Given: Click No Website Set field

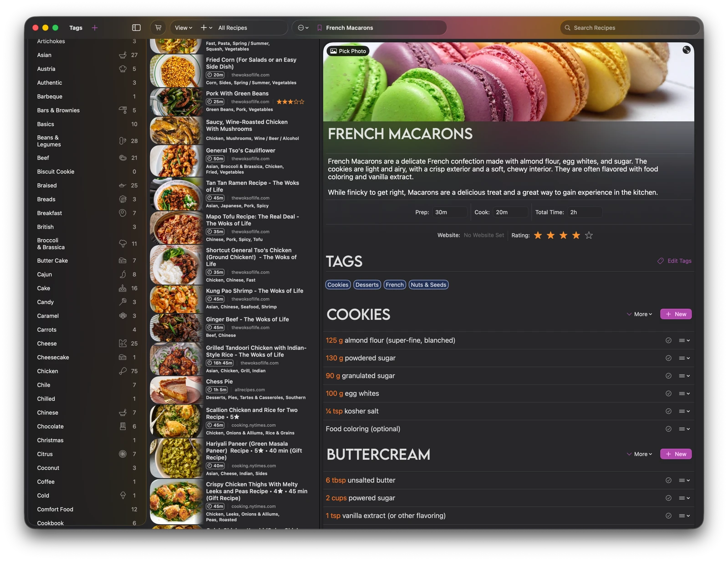Looking at the screenshot, I should [484, 235].
